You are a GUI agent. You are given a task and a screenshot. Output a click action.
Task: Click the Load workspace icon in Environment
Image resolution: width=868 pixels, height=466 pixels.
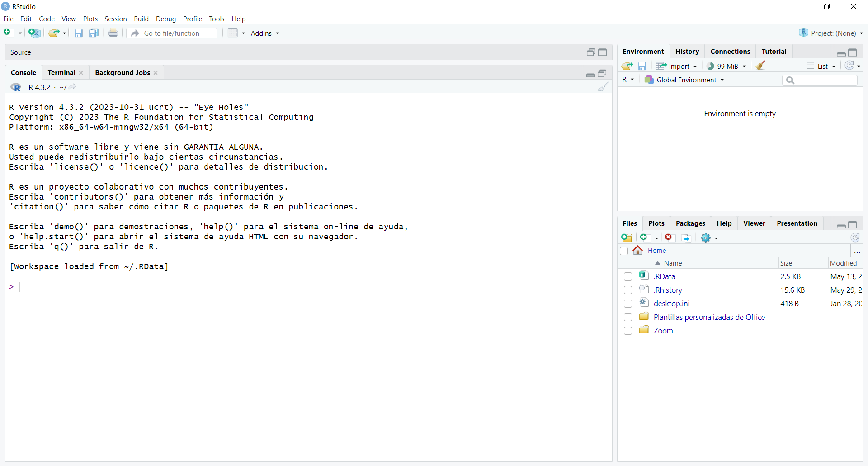tap(627, 66)
